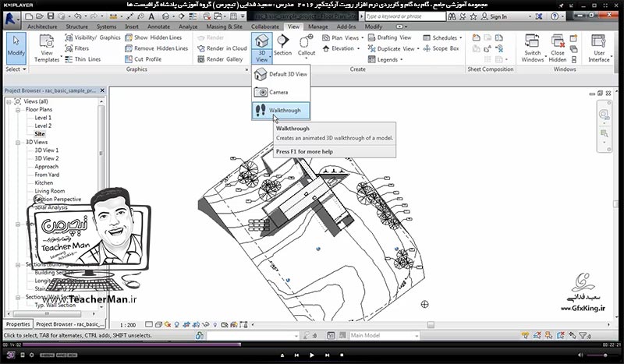
Task: Click the Modify arrow tool in the ribbon
Action: (16, 48)
